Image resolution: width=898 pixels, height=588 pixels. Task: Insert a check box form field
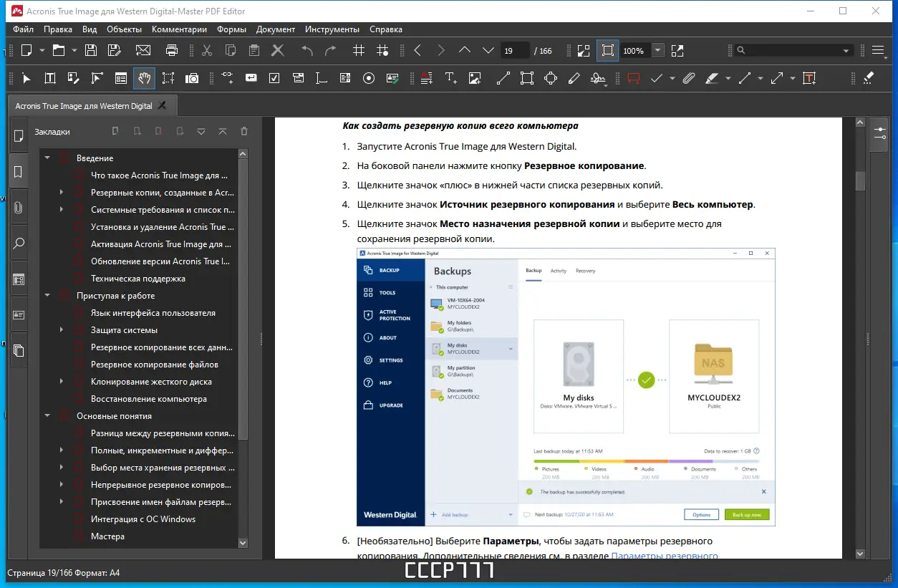(x=274, y=78)
